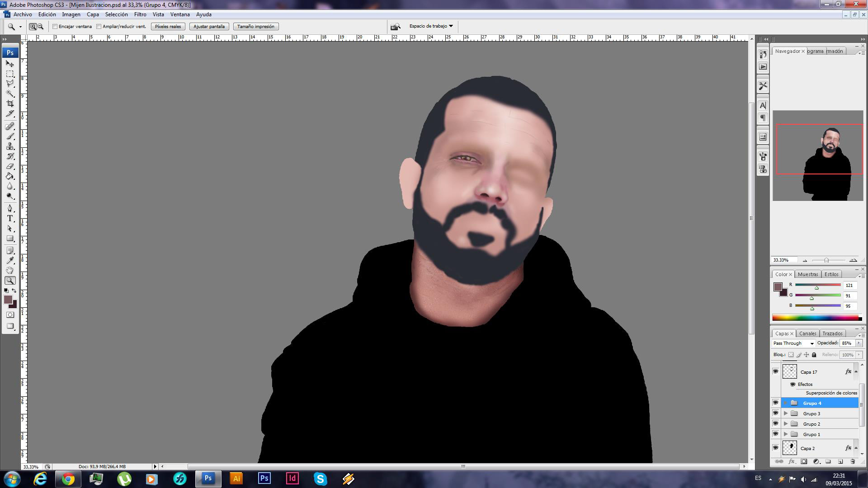
Task: Open the Espacio de trabajo dropdown
Action: (x=431, y=26)
